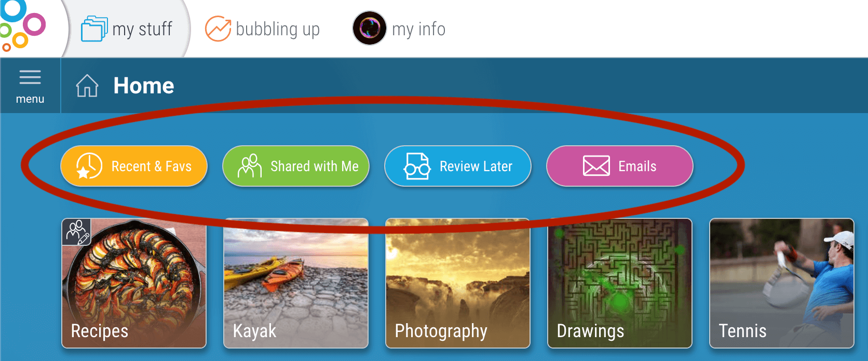Click the Home house icon
868x361 pixels.
tap(87, 86)
